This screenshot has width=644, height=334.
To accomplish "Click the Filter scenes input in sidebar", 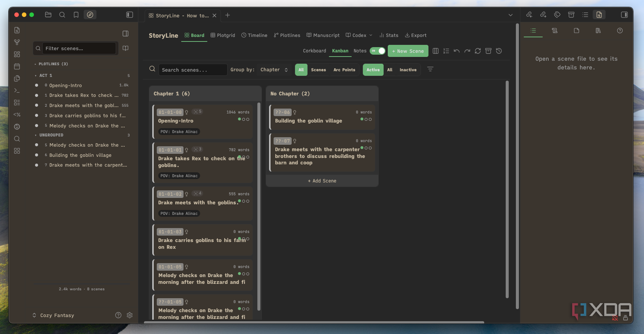I will 79,48.
